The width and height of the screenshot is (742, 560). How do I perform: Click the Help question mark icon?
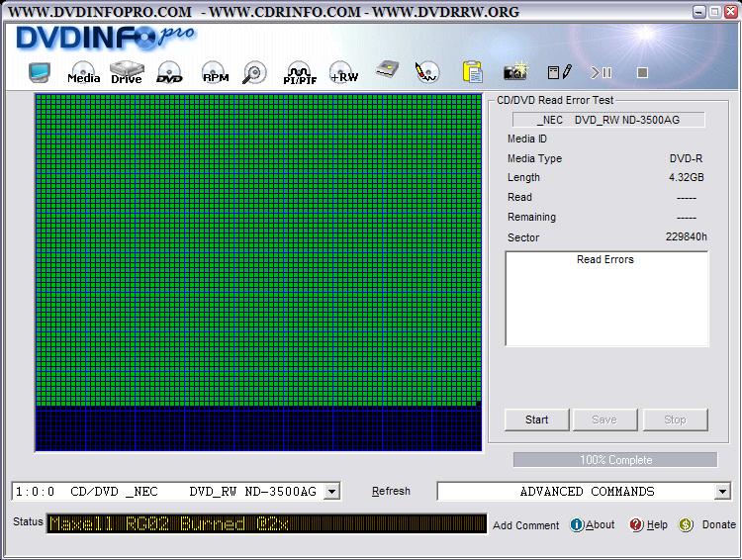pos(636,524)
